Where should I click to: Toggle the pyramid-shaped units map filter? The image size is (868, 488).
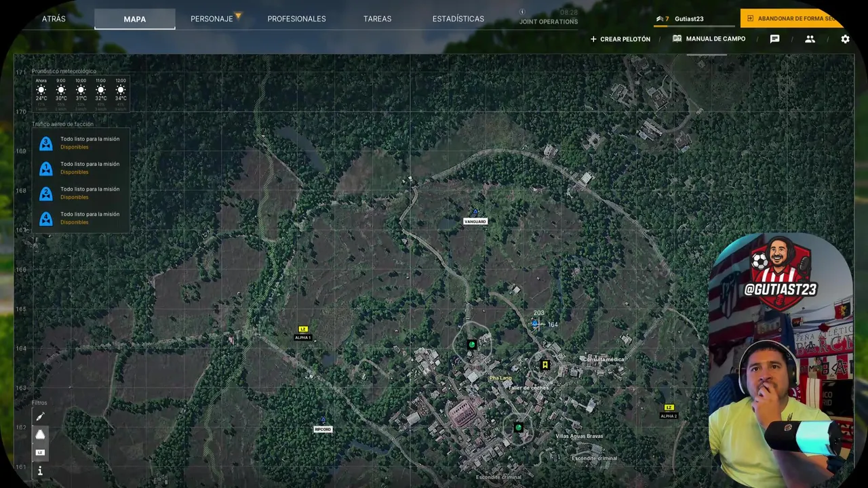point(40,434)
